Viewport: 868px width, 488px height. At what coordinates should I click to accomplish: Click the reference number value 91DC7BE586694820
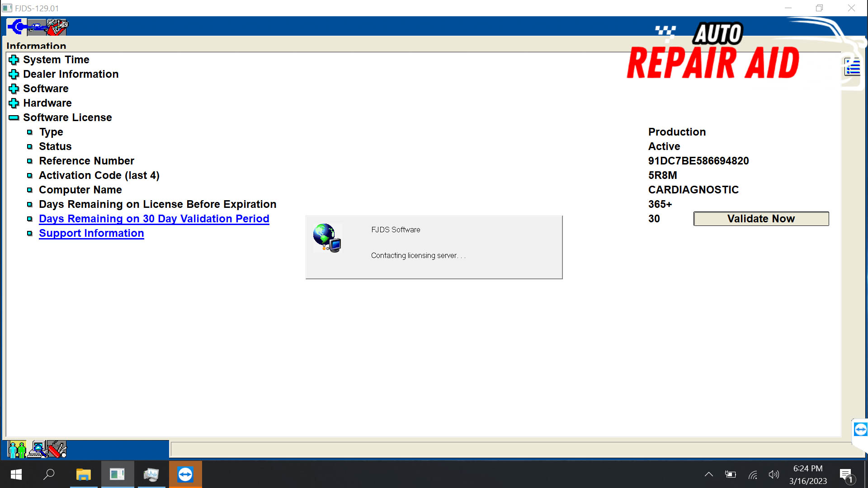click(698, 161)
